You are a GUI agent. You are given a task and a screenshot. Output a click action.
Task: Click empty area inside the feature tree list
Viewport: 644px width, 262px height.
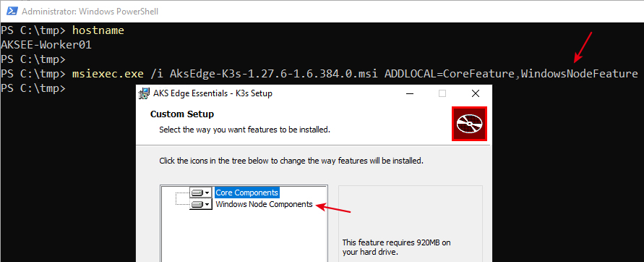(244, 237)
